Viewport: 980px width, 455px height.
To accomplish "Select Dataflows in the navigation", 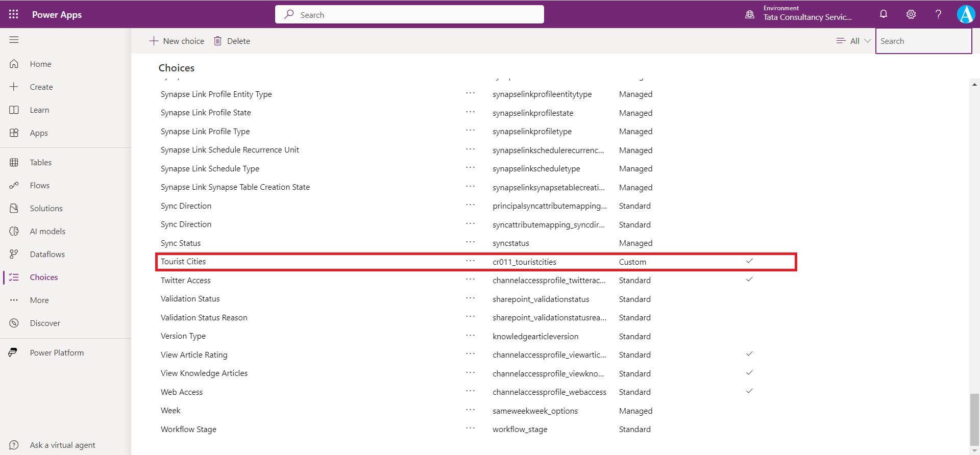I will point(47,254).
